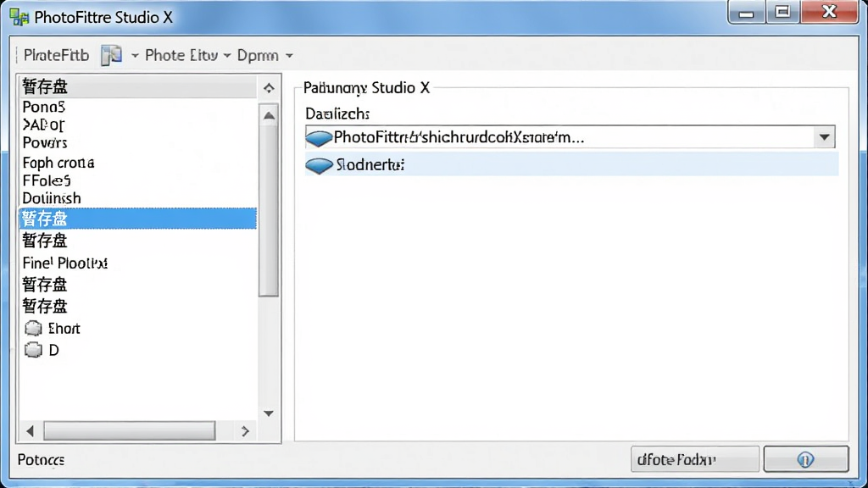Select the Pona5 list item
Viewport: 868px width, 488px height.
pos(44,107)
